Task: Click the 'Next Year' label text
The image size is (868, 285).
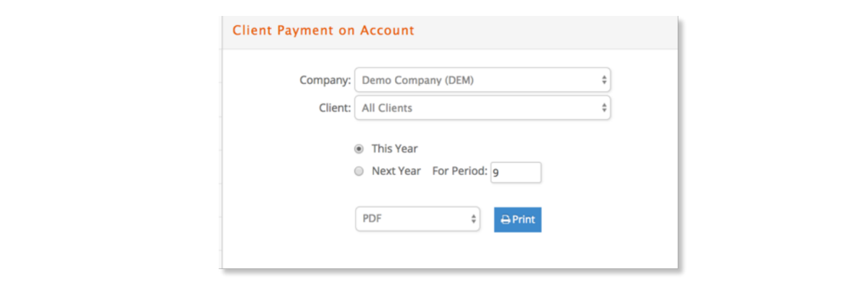Action: pos(396,172)
